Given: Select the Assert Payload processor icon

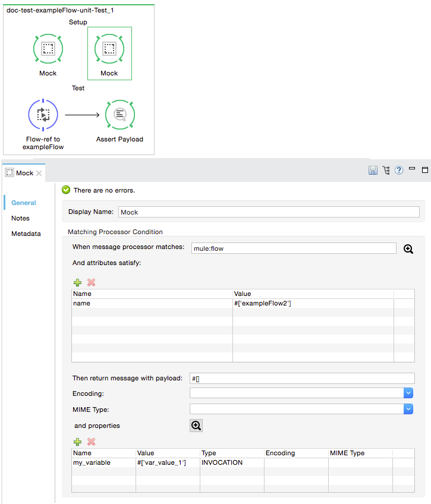Looking at the screenshot, I should [x=120, y=115].
